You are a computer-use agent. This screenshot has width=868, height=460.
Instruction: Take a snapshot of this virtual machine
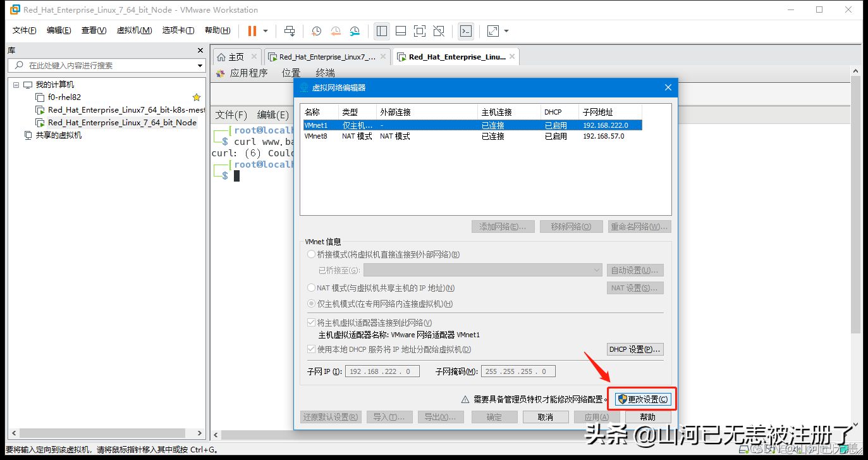(x=316, y=30)
